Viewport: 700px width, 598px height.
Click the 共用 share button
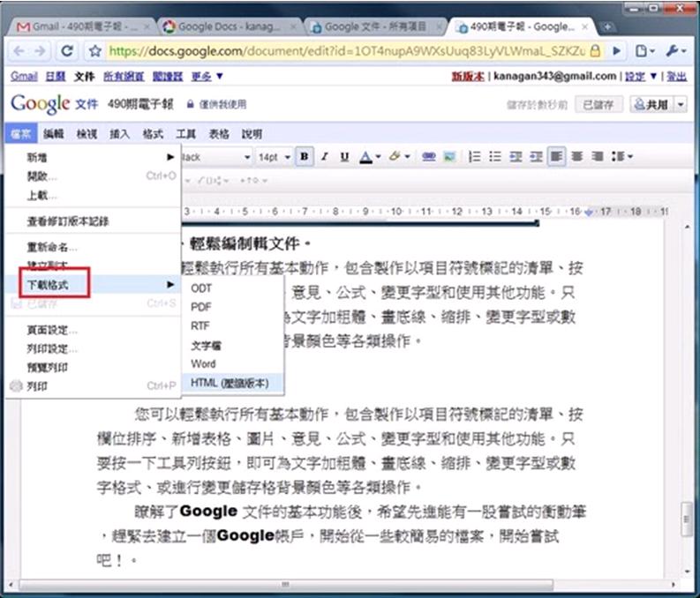[651, 105]
